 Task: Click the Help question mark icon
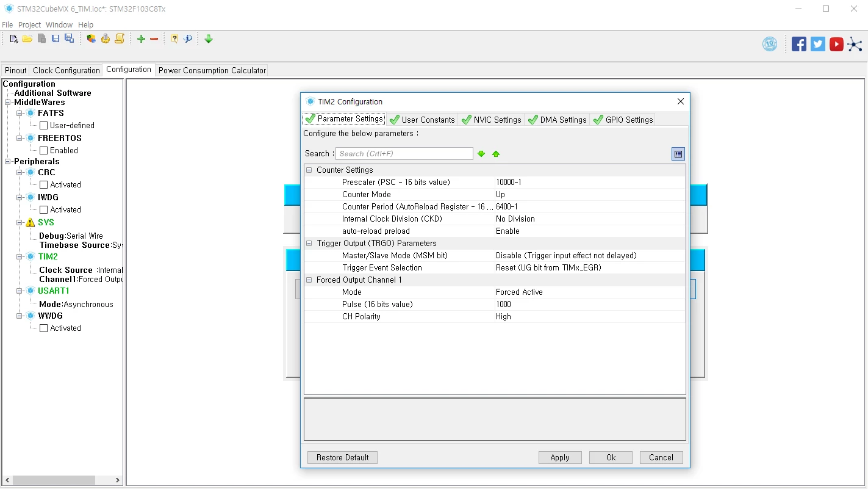tap(174, 39)
